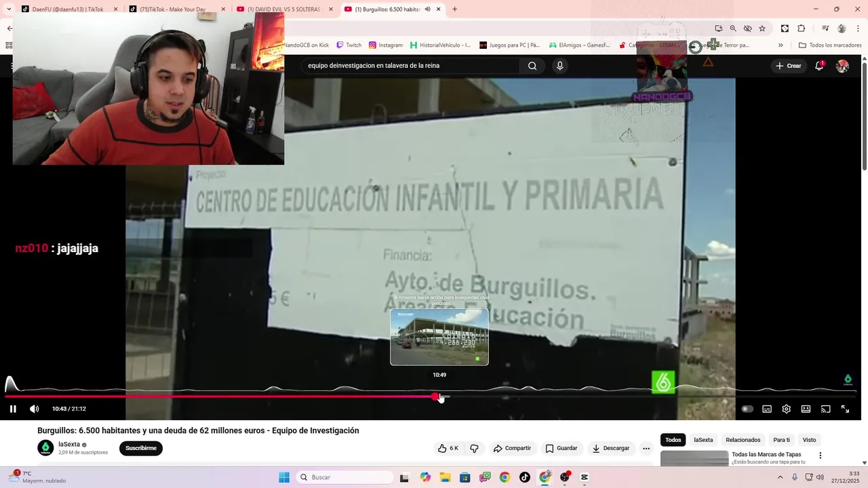
Task: Cast video to a TV device
Action: (x=825, y=409)
